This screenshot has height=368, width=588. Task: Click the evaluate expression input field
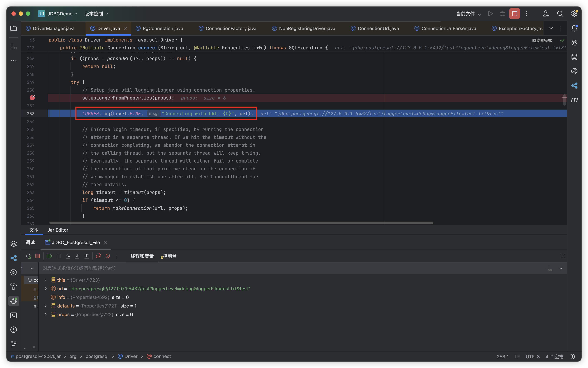click(292, 268)
